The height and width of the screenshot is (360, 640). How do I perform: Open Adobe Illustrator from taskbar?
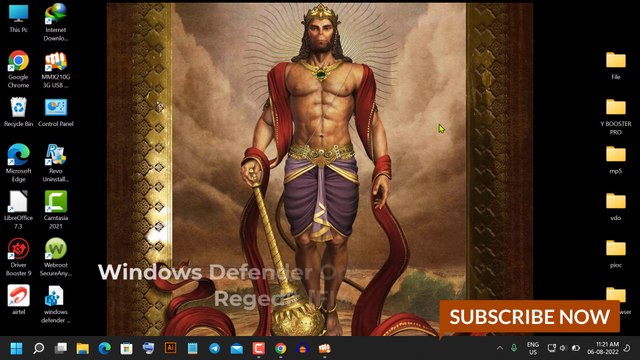point(171,348)
